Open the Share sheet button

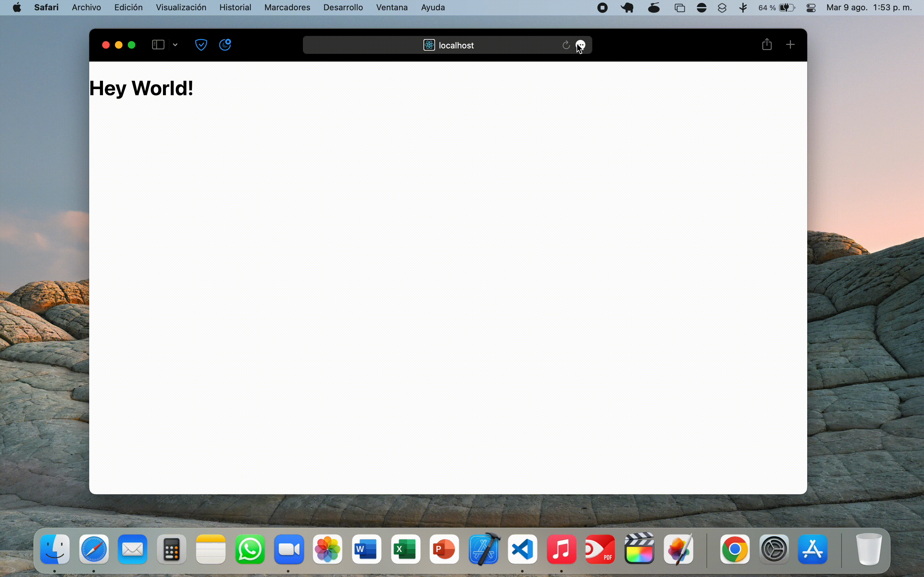[767, 45]
